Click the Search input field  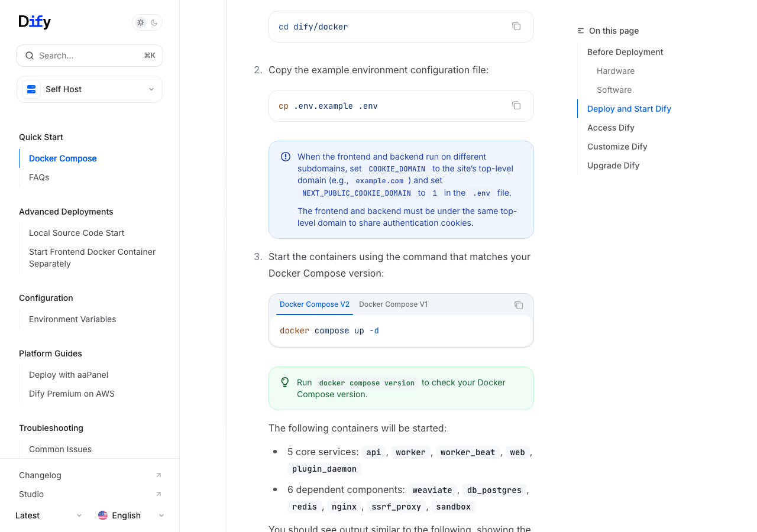pos(89,56)
